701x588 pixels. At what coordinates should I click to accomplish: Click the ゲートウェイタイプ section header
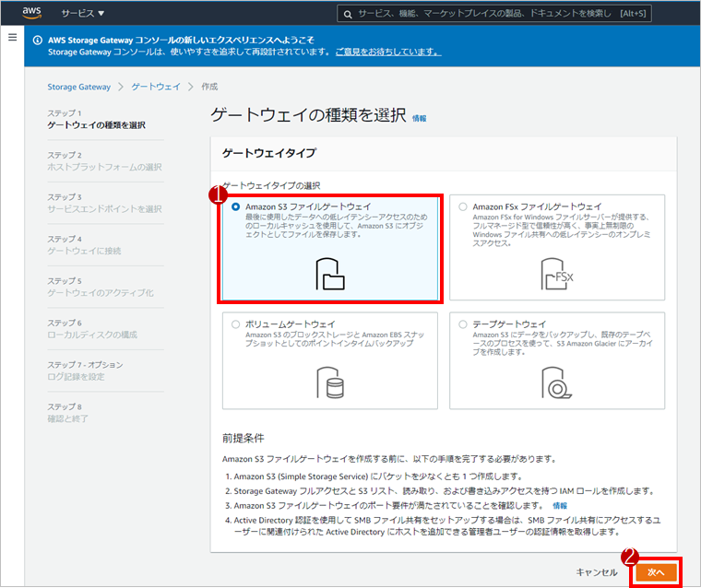[x=269, y=153]
